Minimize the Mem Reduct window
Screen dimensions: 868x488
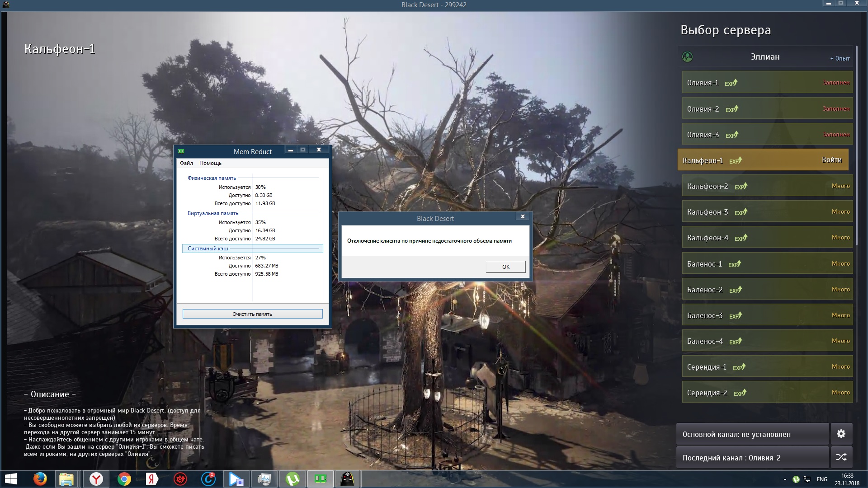290,150
